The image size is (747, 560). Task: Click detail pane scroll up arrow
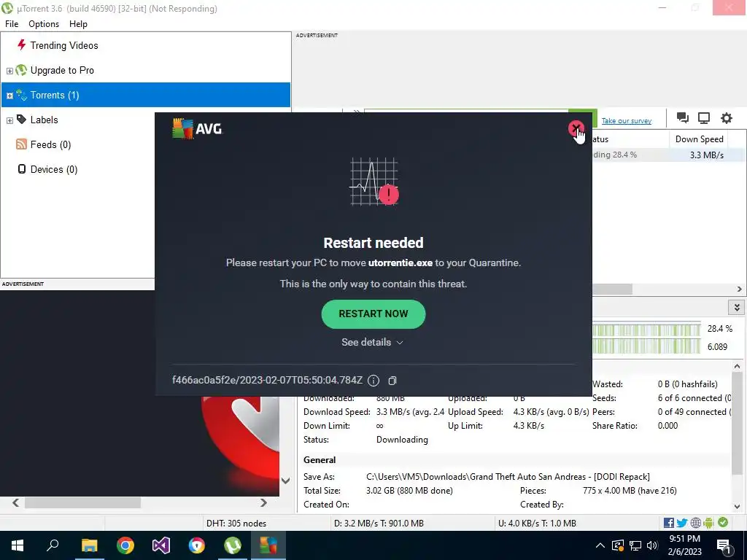pyautogui.click(x=737, y=366)
